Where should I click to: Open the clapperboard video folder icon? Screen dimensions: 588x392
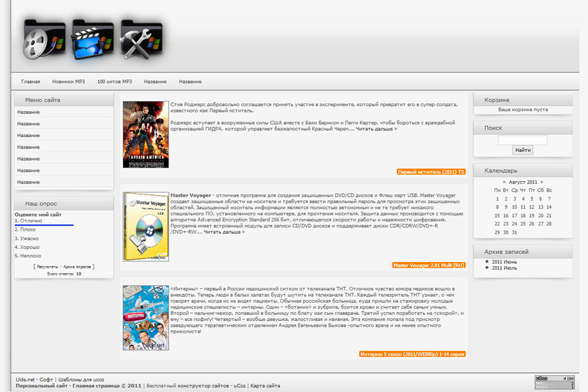(92, 40)
